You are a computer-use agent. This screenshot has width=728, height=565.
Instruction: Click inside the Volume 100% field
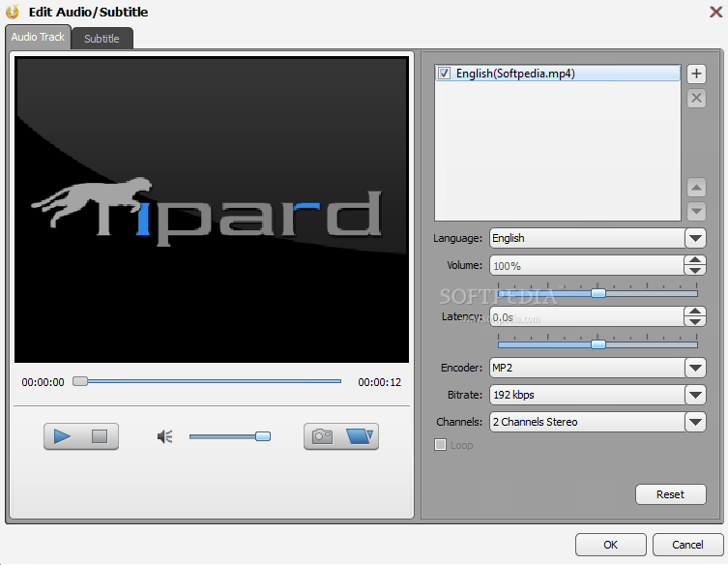(x=587, y=266)
